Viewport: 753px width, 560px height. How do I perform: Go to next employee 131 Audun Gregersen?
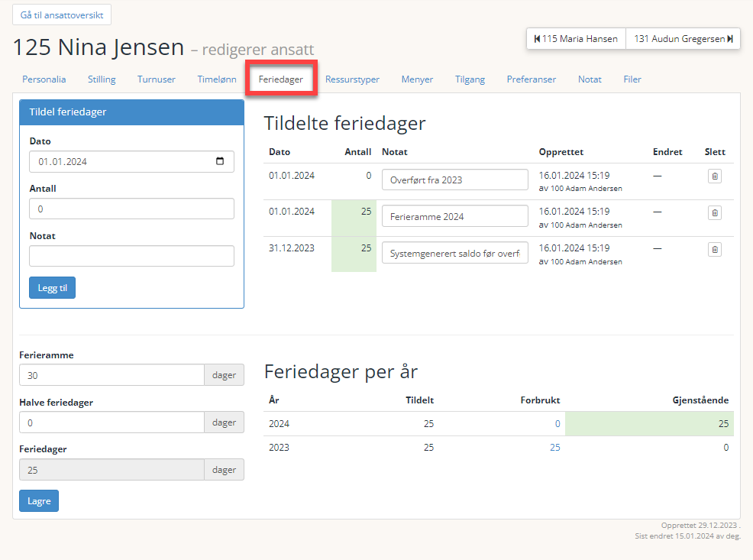pos(683,39)
